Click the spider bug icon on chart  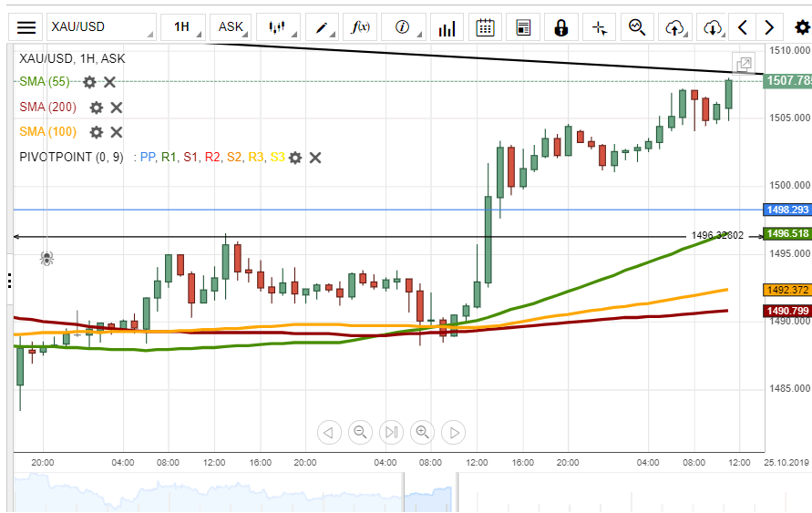pos(46,258)
